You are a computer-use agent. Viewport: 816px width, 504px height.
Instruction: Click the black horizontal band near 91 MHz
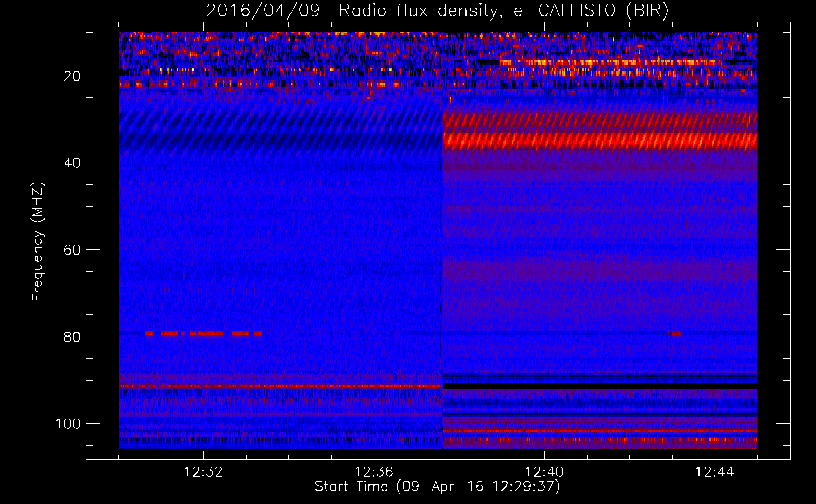click(x=600, y=386)
